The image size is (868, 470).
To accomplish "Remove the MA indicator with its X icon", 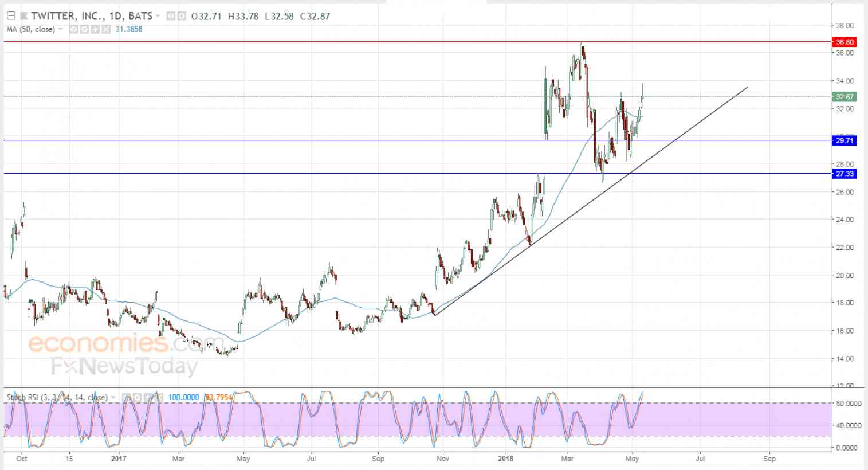I will tap(106, 29).
